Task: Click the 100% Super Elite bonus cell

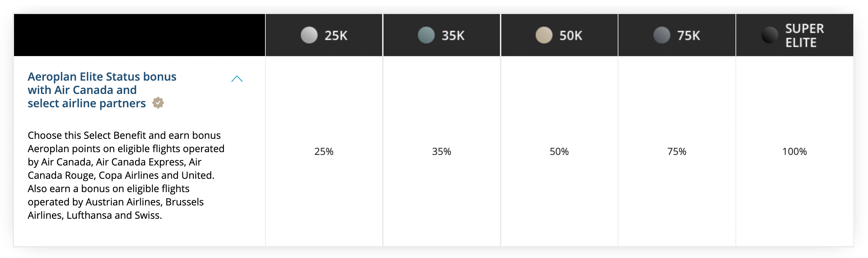Action: click(794, 151)
